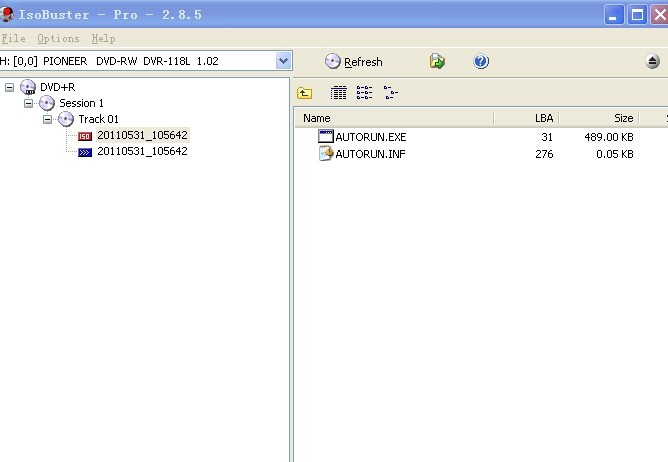Screen dimensions: 668x462
Task: Click the eject drive icon
Action: click(x=652, y=61)
